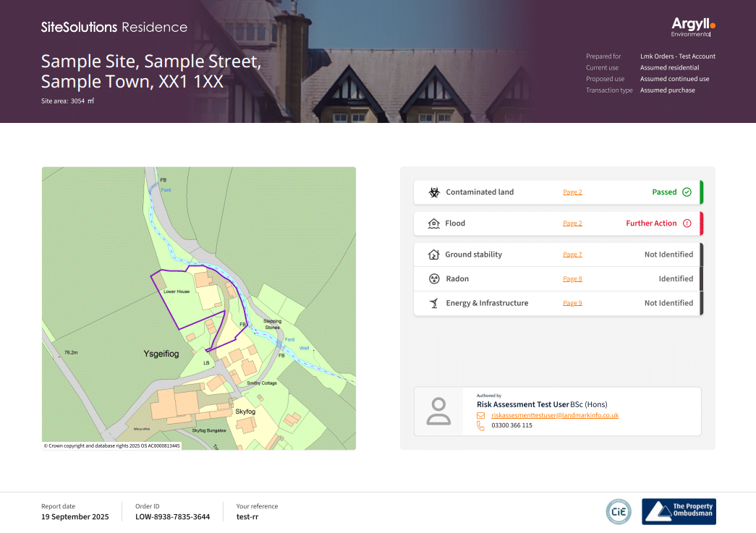
Task: Follow Page 7 link for Ground stability
Action: click(x=572, y=255)
